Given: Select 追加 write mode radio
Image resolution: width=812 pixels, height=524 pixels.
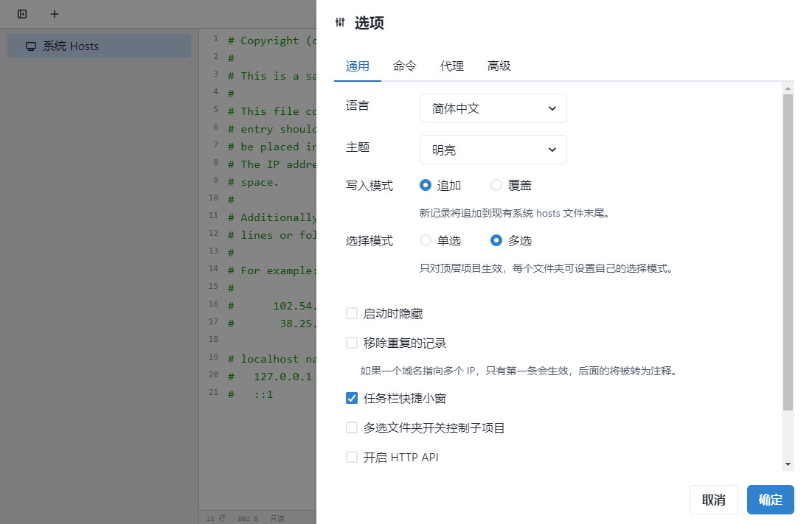Looking at the screenshot, I should pos(425,185).
